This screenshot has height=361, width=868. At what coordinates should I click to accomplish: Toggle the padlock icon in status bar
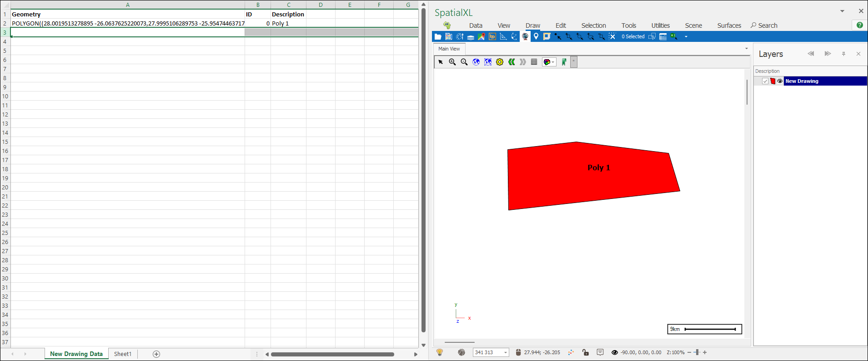click(x=586, y=352)
